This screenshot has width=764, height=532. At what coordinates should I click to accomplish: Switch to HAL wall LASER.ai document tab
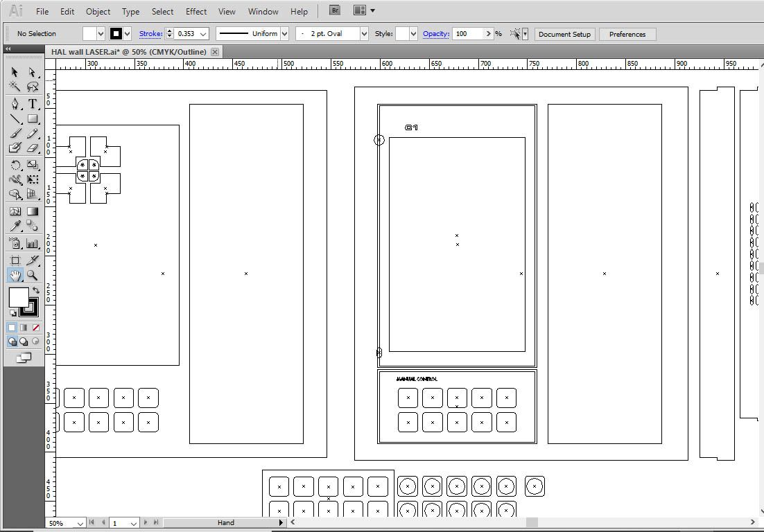(129, 51)
